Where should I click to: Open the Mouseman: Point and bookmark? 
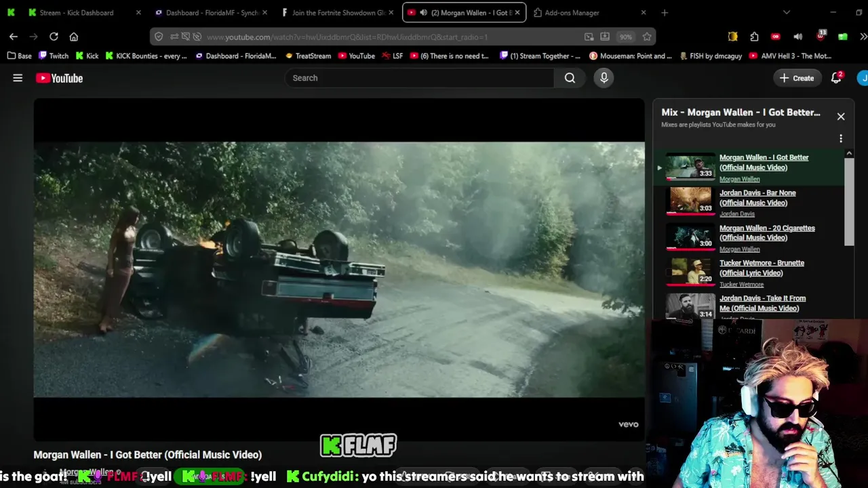(x=631, y=56)
